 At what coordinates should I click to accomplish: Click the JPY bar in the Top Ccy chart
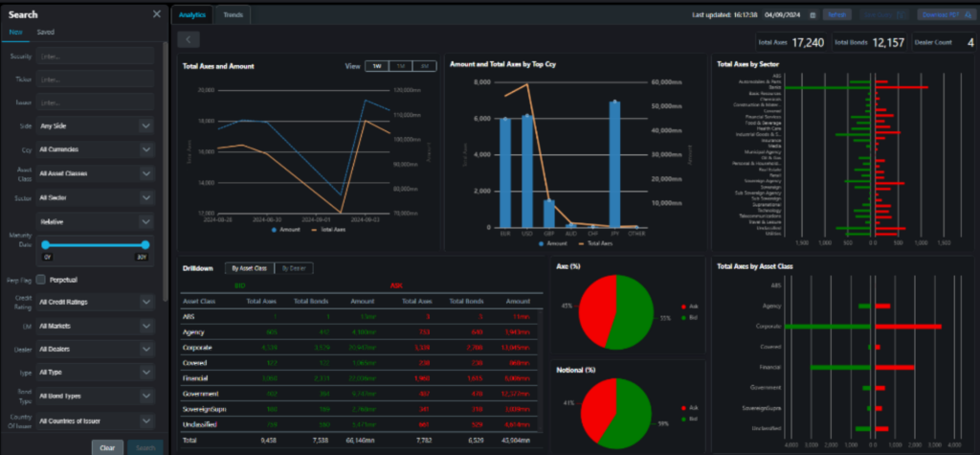pos(615,164)
